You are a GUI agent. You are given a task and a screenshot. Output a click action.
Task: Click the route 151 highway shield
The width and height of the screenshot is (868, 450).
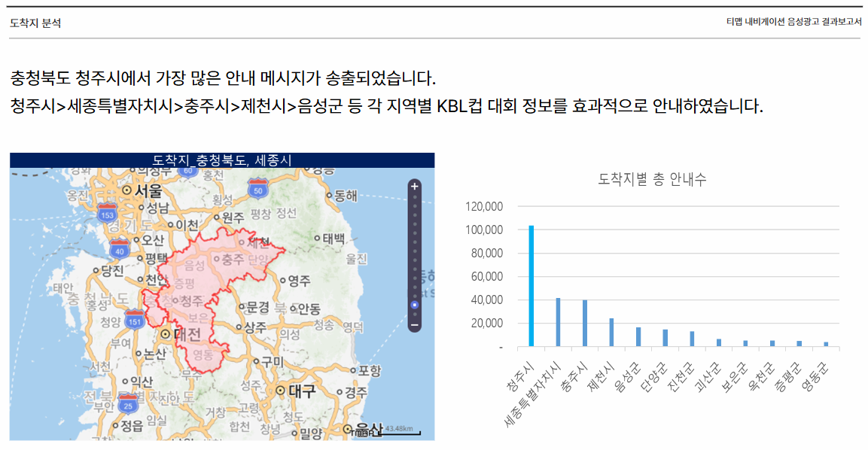click(135, 320)
